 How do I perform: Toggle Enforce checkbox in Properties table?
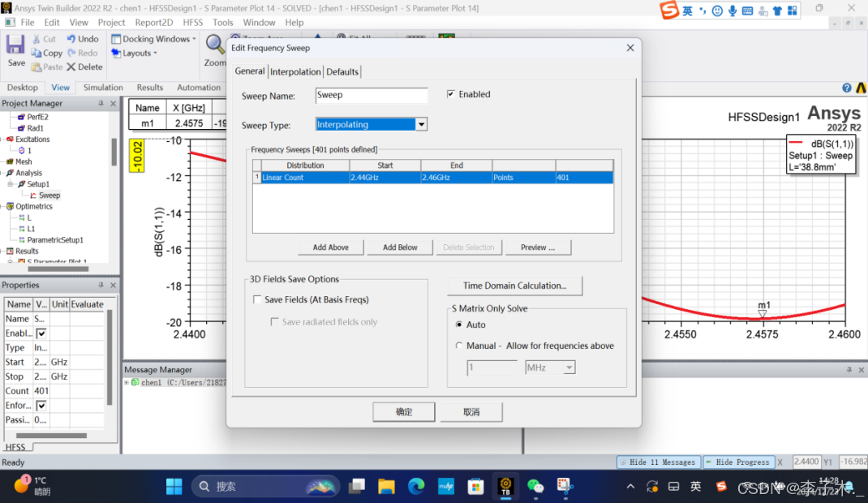(41, 406)
